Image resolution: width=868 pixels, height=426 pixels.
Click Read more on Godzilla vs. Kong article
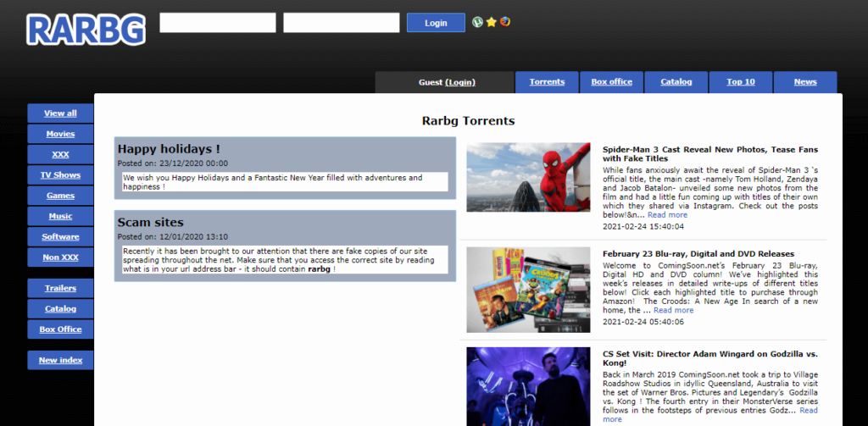pos(808,410)
